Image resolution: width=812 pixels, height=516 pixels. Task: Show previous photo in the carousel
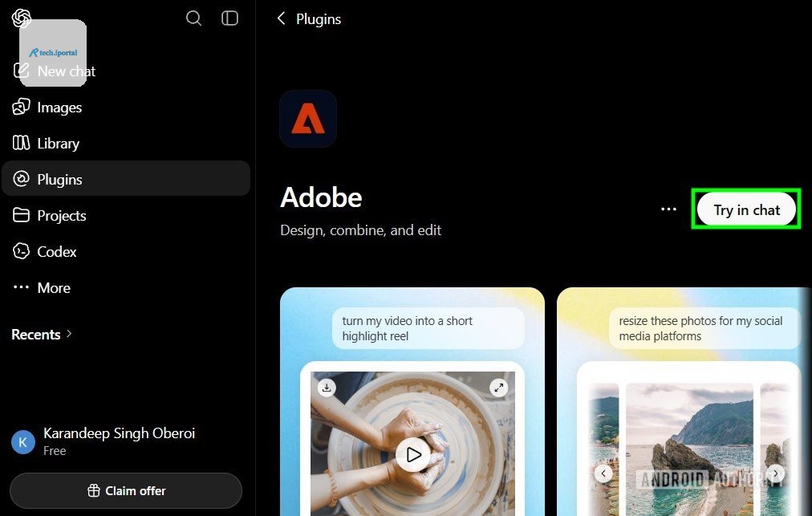click(603, 473)
